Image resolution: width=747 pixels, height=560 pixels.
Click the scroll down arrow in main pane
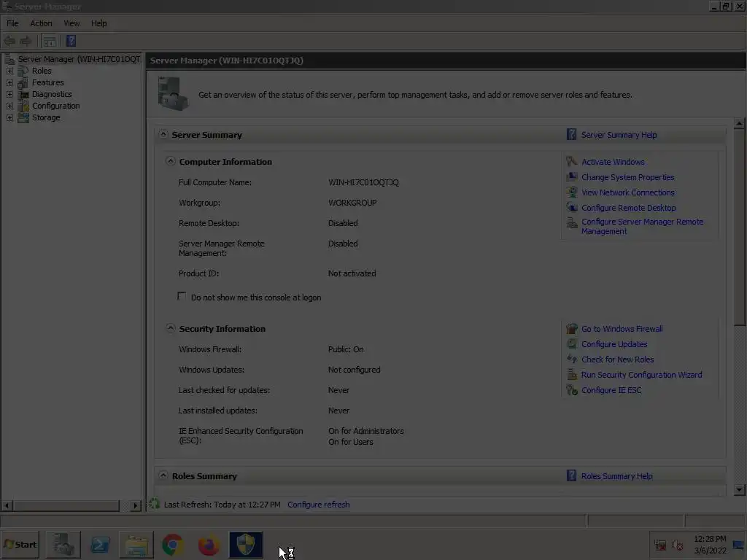739,489
